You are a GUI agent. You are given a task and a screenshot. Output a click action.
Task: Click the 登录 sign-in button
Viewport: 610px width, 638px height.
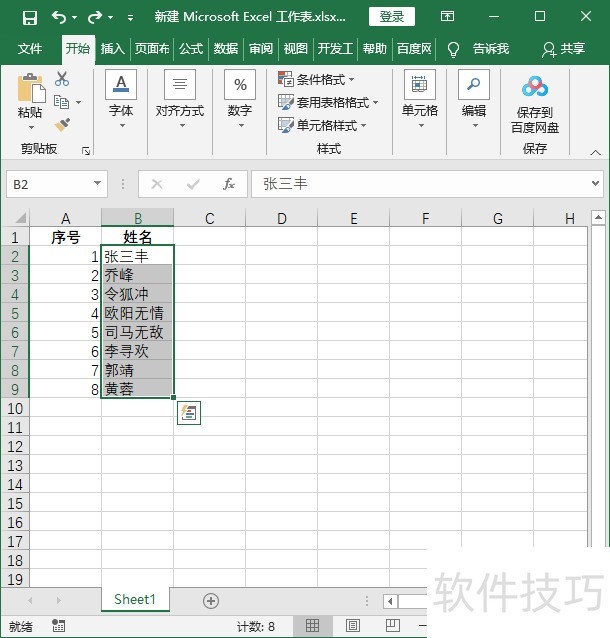(x=391, y=17)
